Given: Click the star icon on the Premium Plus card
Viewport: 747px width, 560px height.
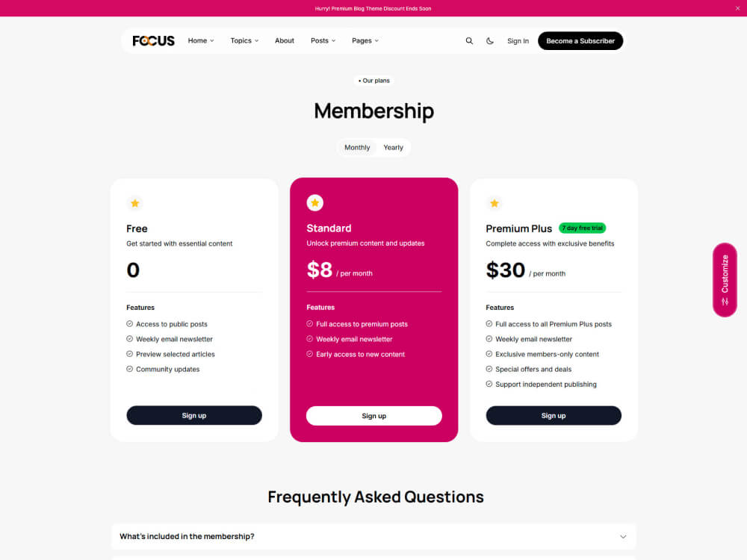Looking at the screenshot, I should click(495, 203).
